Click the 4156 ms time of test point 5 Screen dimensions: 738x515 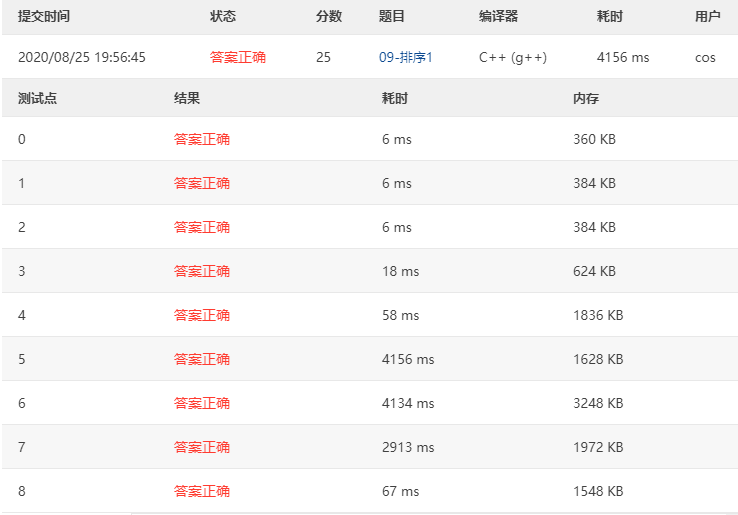pos(408,359)
